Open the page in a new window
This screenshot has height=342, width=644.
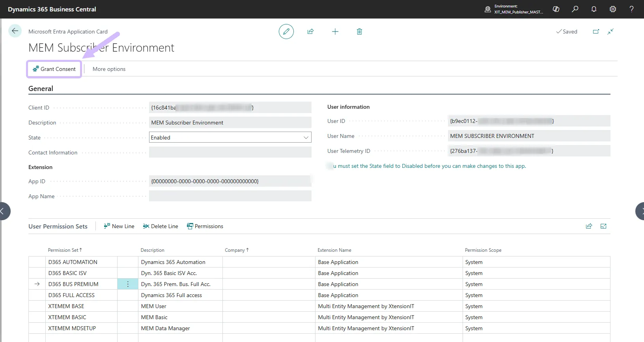[596, 32]
